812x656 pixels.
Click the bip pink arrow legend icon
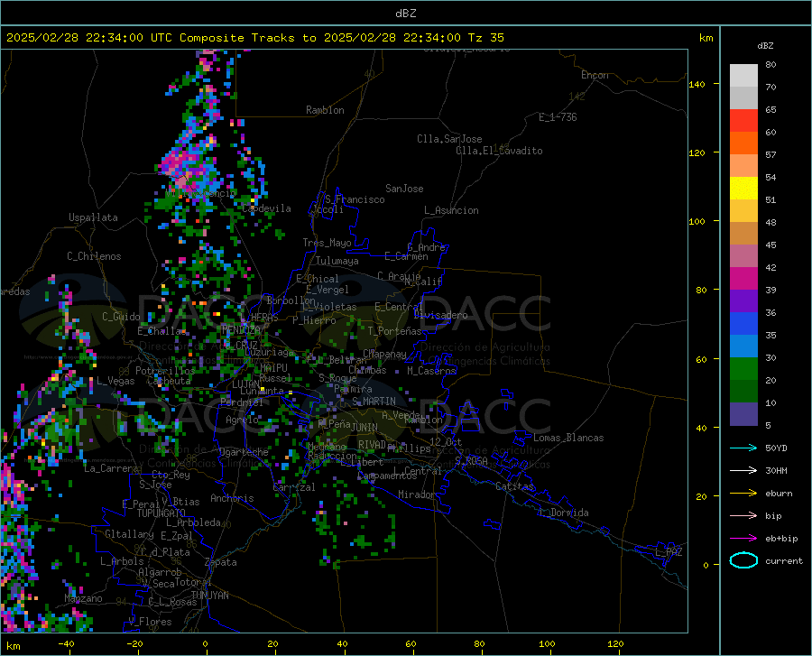pos(743,516)
